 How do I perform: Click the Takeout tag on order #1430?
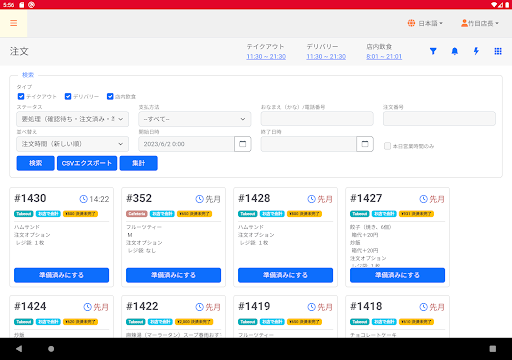(x=24, y=214)
